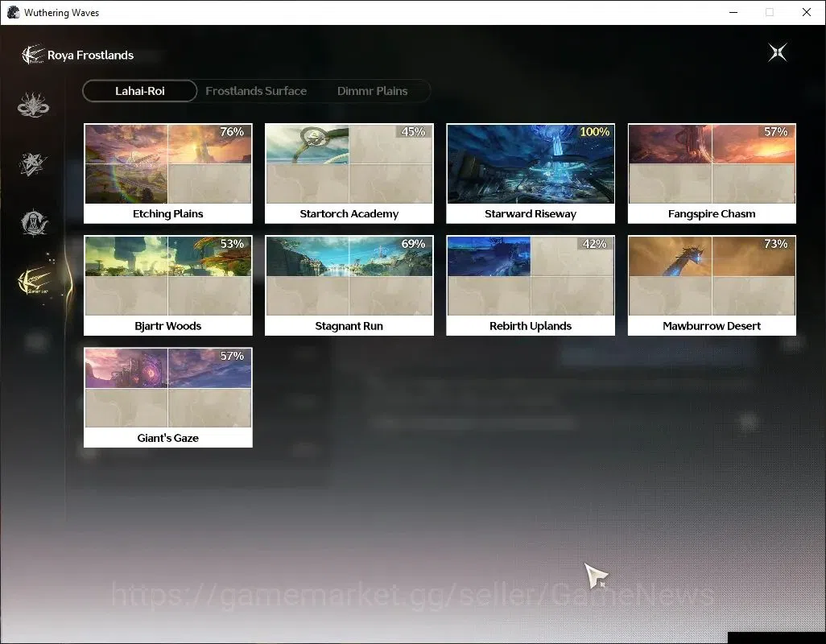
Task: Select the glowing Roya Frostlands sidebar emblem
Action: (x=35, y=281)
